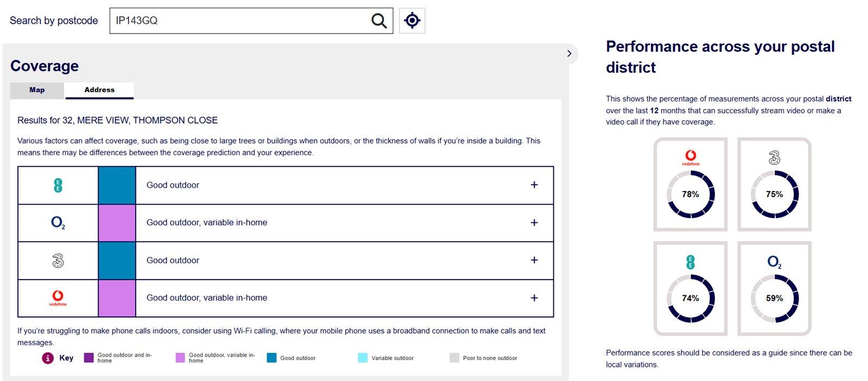The image size is (868, 381).
Task: Expand O2 coverage details plus
Action: coord(534,223)
